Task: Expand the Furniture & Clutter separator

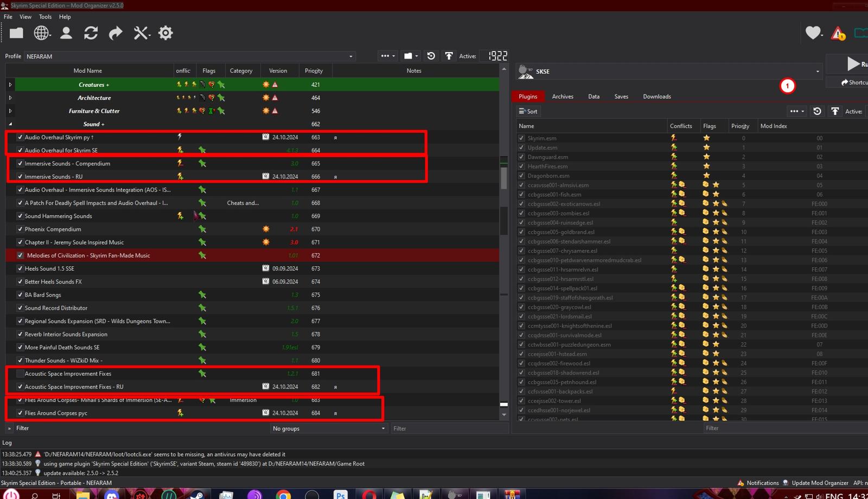Action: (x=10, y=111)
